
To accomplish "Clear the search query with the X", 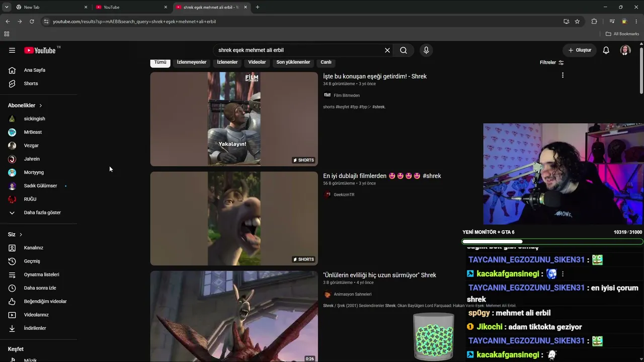I will [x=387, y=50].
